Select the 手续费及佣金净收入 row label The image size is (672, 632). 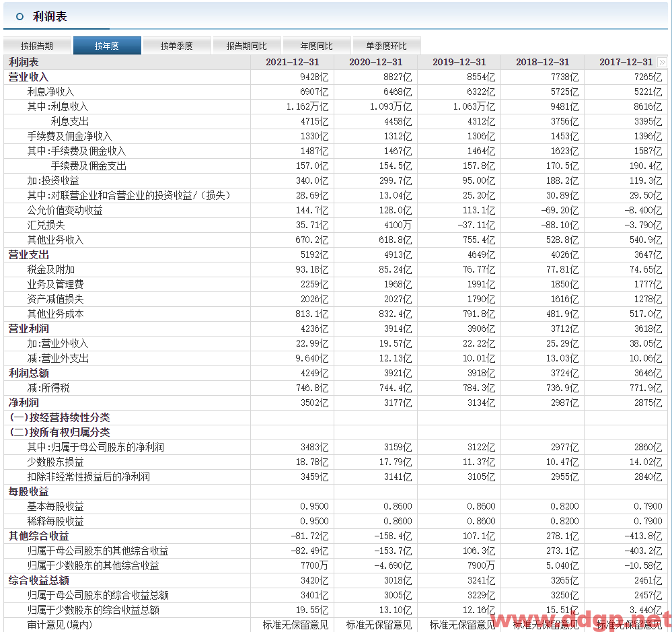[x=69, y=137]
